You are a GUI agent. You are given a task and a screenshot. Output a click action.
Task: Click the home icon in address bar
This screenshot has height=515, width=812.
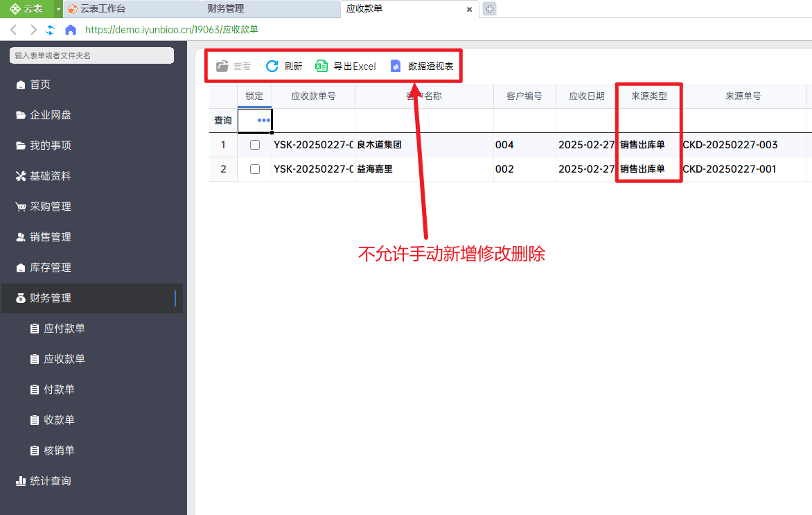[71, 30]
